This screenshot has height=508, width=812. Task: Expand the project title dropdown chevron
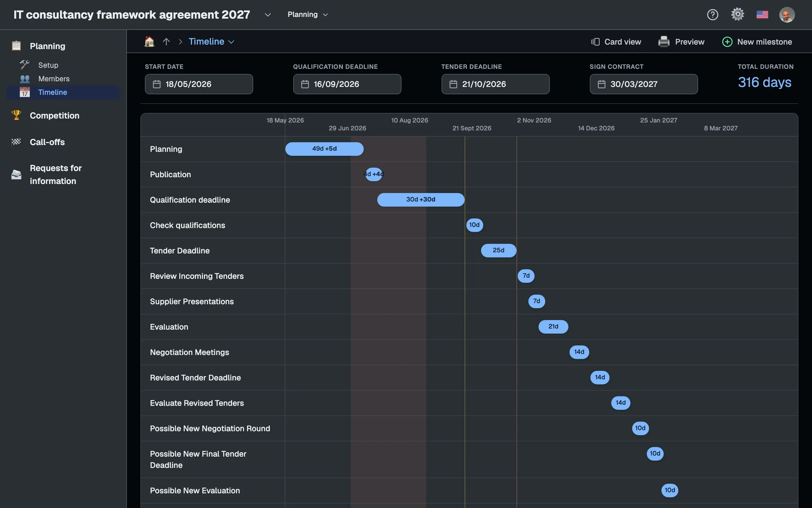click(x=267, y=15)
